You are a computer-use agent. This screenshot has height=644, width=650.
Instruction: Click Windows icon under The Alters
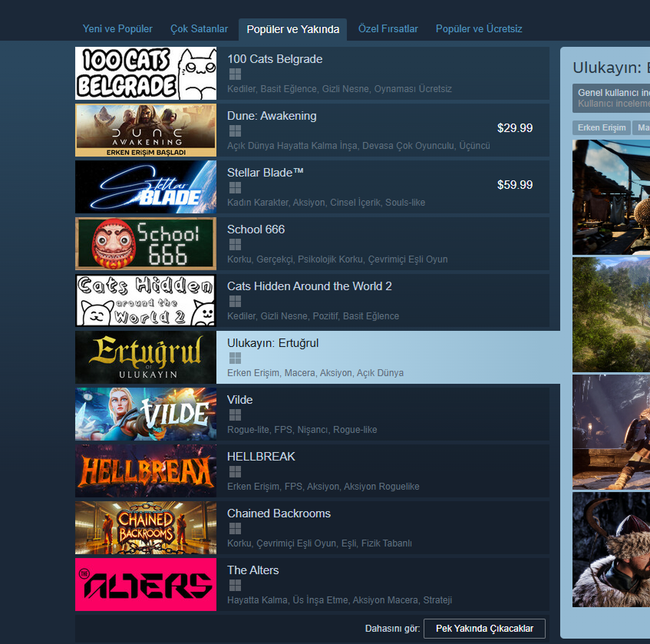[235, 586]
